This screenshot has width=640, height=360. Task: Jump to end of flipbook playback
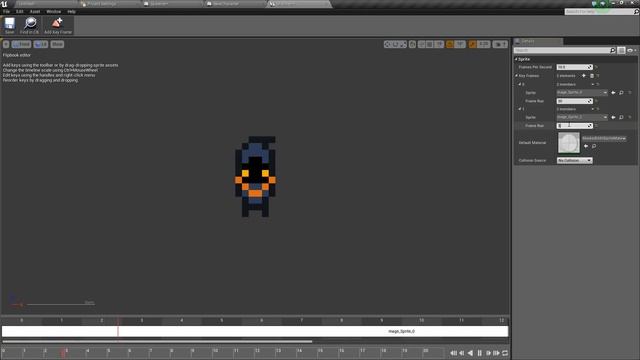pyautogui.click(x=496, y=353)
